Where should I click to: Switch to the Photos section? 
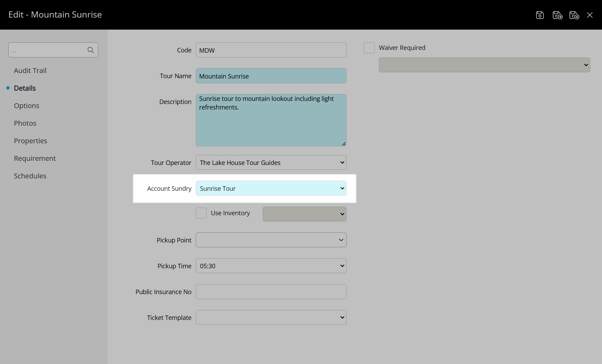[25, 123]
